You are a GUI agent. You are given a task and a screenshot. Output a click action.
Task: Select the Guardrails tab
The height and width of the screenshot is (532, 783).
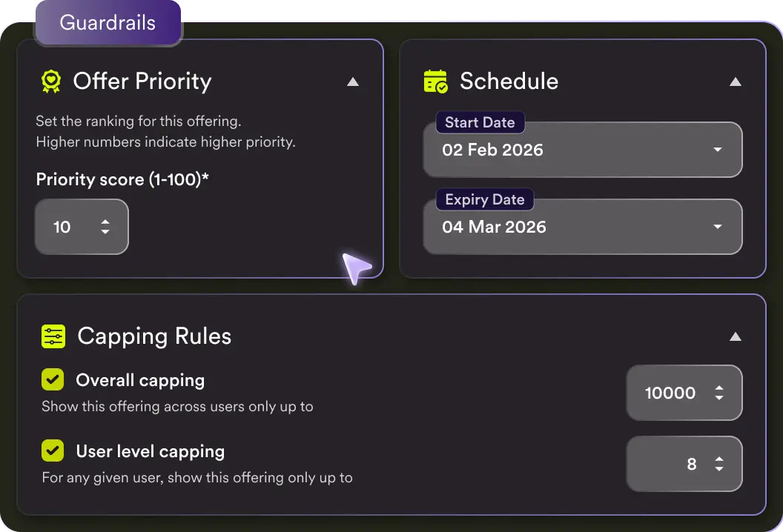108,23
